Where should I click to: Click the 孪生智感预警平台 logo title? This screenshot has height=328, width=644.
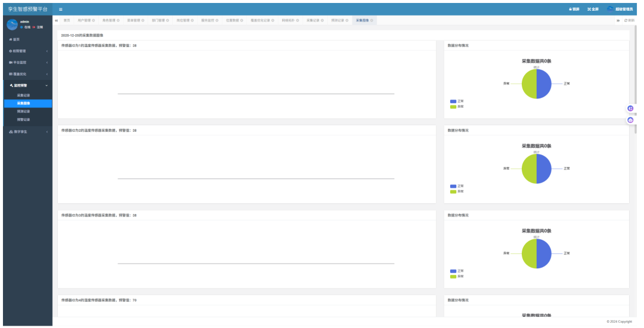pyautogui.click(x=28, y=9)
